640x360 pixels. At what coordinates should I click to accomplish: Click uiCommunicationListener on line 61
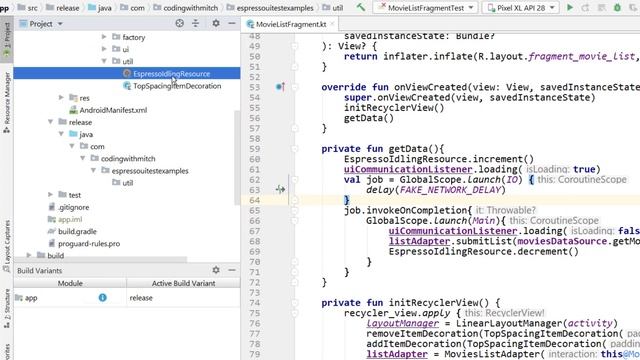408,169
